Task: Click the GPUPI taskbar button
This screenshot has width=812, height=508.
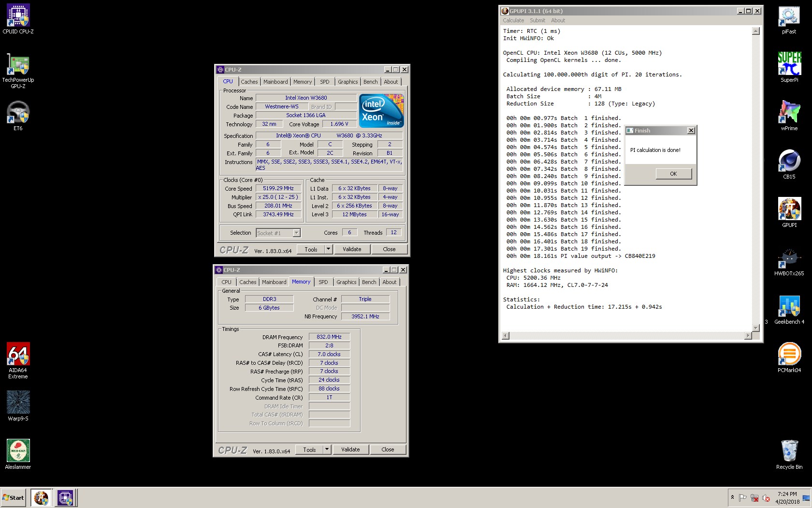Action: point(41,497)
